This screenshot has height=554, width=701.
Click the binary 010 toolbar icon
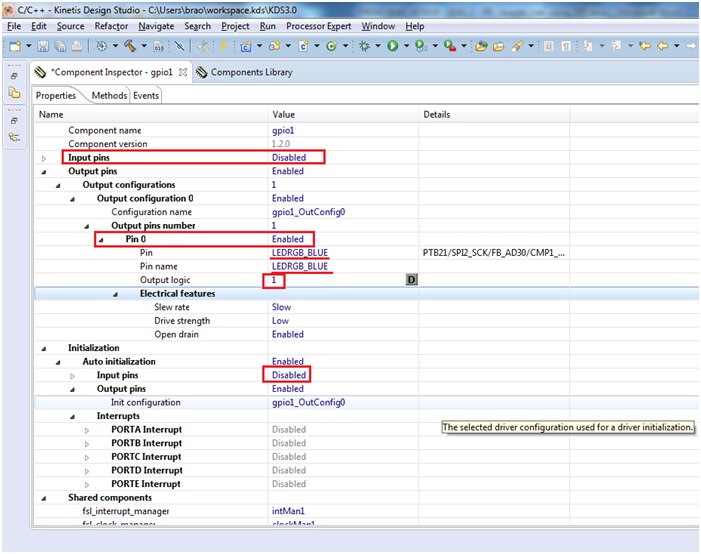pos(159,46)
